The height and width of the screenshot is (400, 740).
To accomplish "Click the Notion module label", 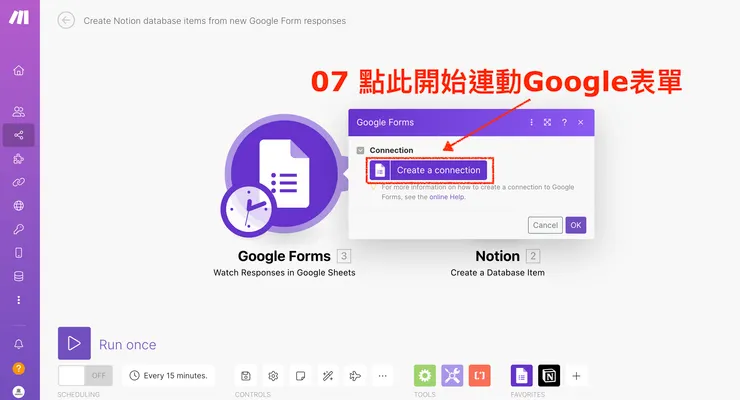I will [x=497, y=256].
